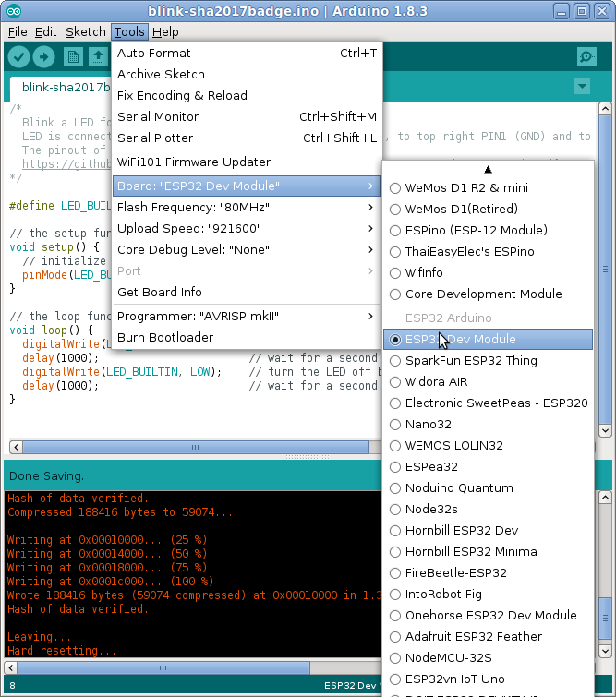Choose Auto Format from Tools menu

tap(247, 53)
